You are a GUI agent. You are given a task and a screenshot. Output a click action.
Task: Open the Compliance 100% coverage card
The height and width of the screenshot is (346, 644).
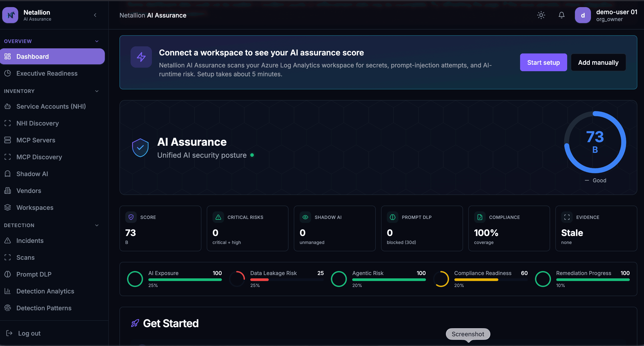tap(509, 228)
